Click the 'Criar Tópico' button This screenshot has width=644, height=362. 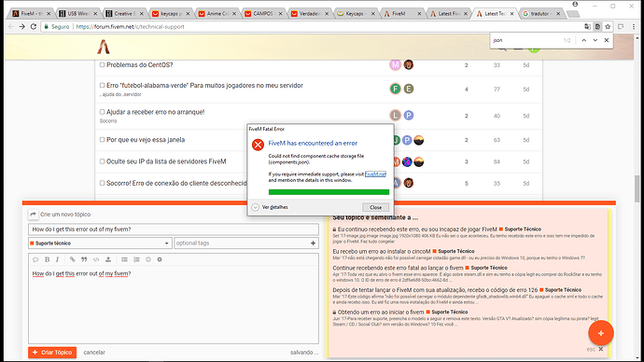[52, 352]
